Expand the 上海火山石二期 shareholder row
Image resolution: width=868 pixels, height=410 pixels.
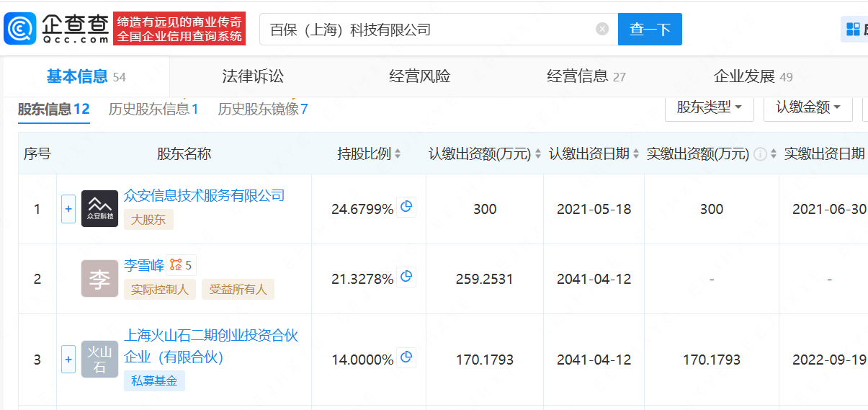(68, 359)
